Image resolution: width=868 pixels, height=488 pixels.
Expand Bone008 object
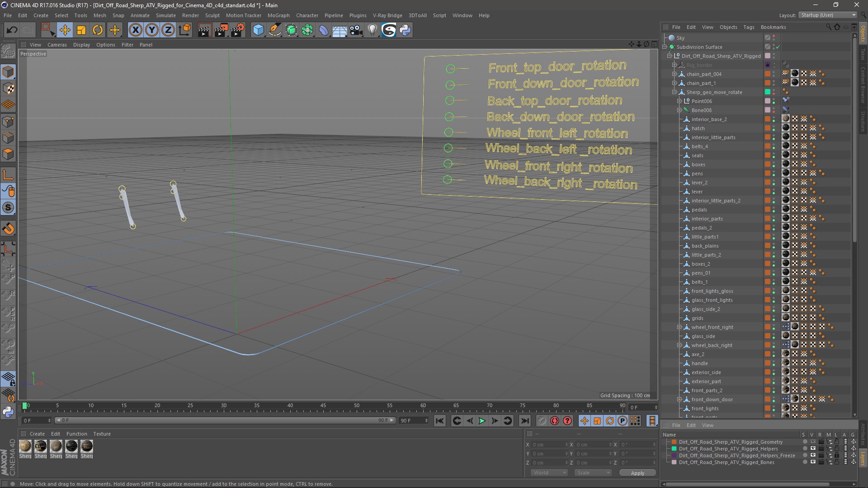pyautogui.click(x=679, y=110)
